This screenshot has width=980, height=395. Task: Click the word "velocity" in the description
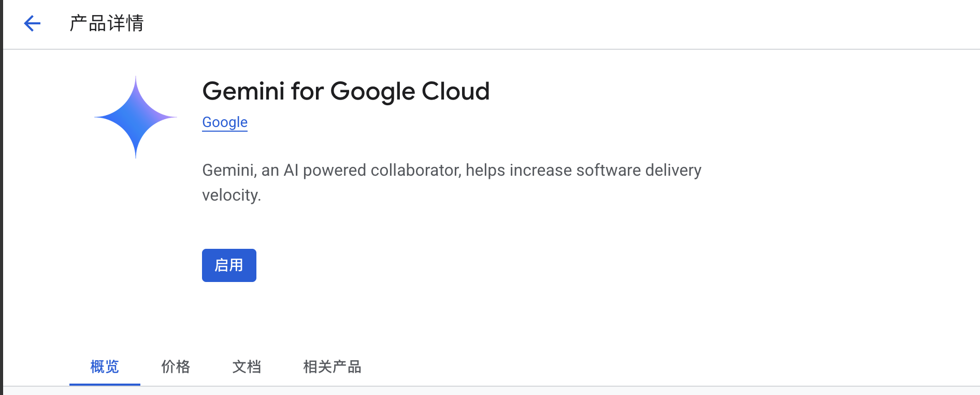(230, 195)
